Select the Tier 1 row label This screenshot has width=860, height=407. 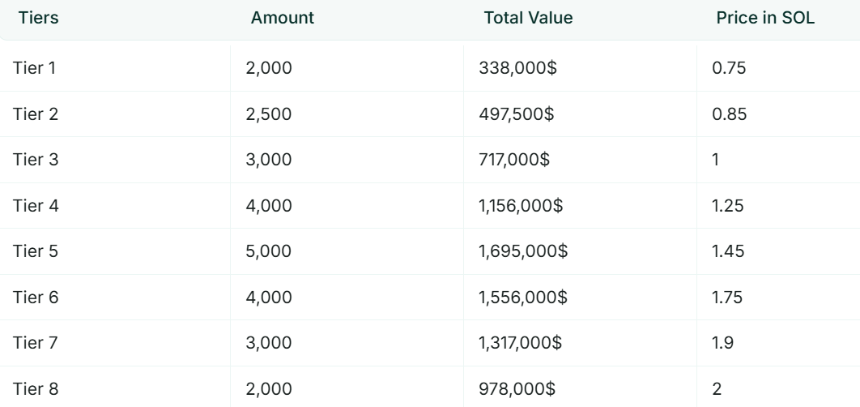pos(34,68)
